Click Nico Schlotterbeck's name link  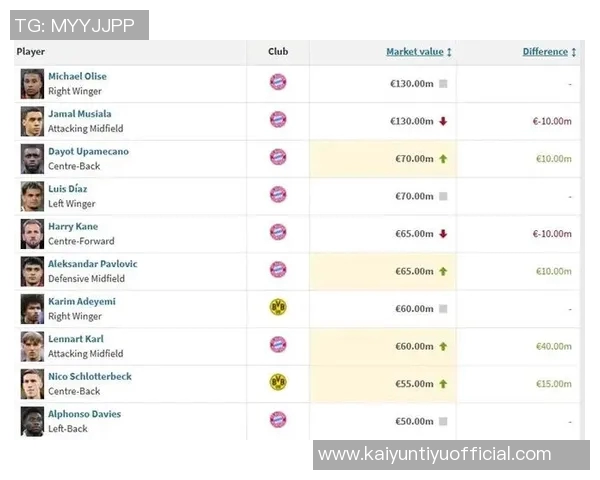click(90, 377)
